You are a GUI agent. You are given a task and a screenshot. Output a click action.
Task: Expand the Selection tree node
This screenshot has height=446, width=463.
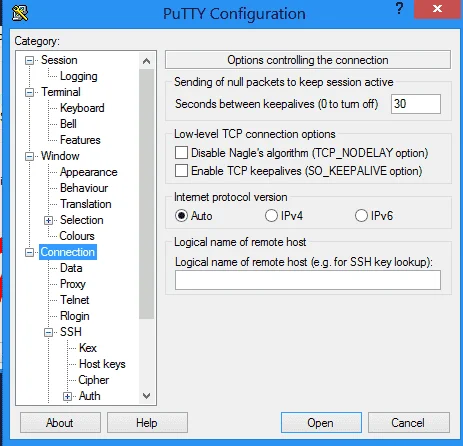48,220
